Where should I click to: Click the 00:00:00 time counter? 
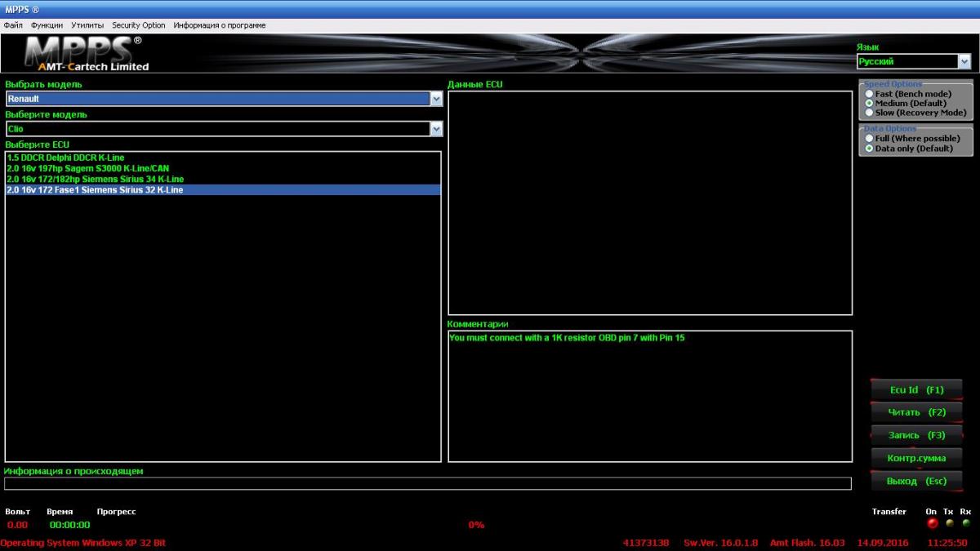pos(69,525)
